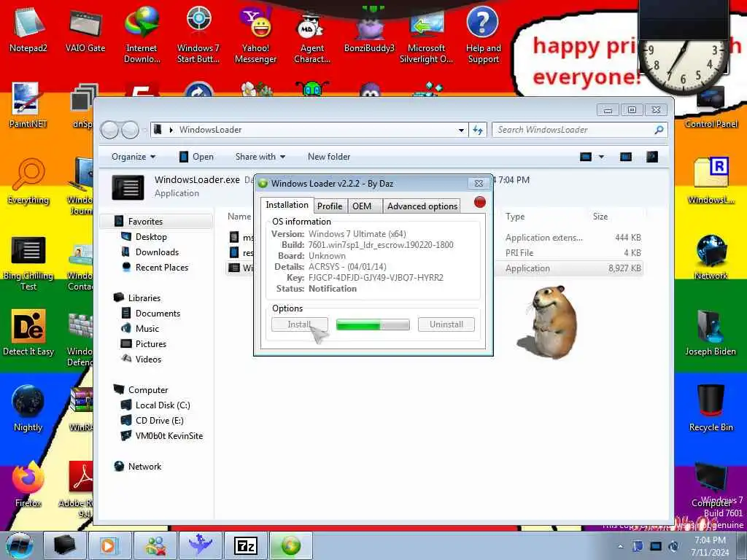The image size is (747, 560).
Task: Switch to the Profile tab
Action: point(330,206)
